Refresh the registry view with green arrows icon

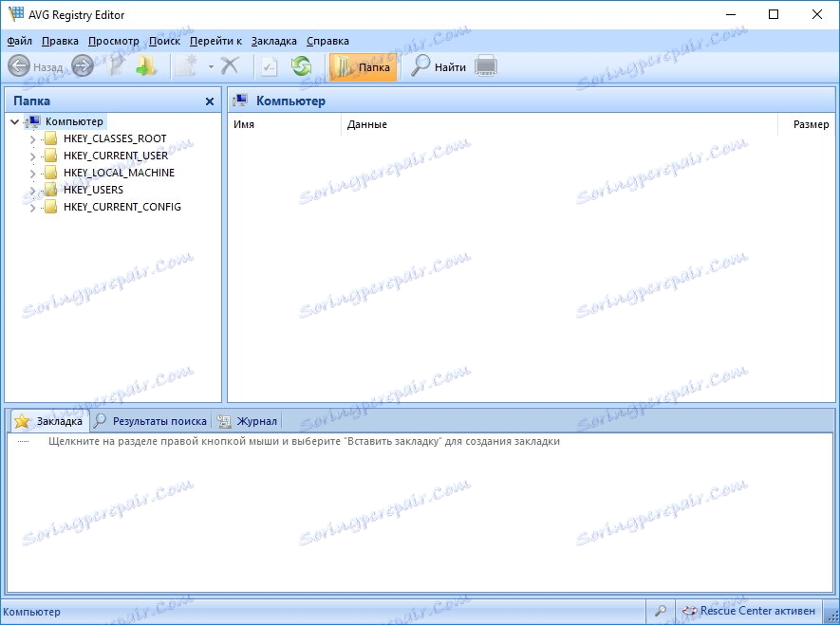pos(300,65)
